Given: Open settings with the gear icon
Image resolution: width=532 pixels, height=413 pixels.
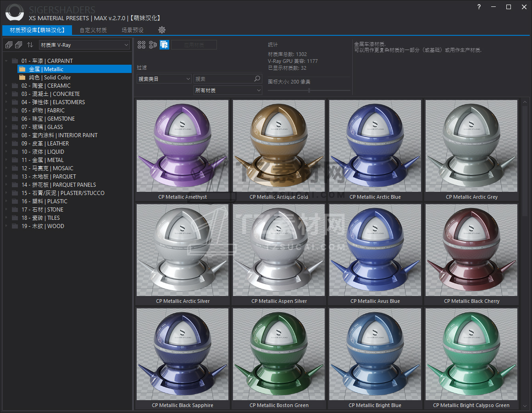Looking at the screenshot, I should (162, 30).
